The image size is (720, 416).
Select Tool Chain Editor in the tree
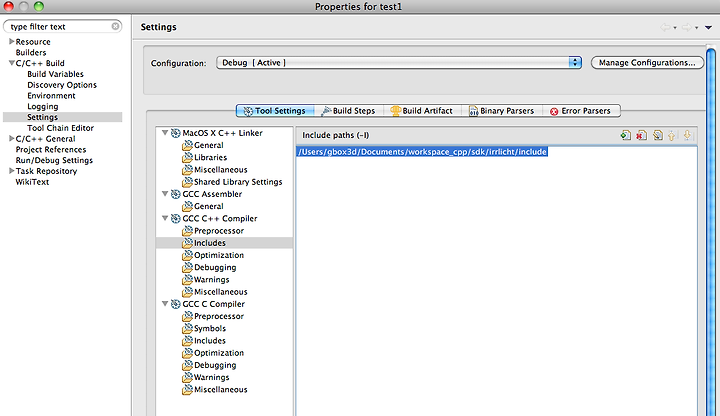(60, 128)
